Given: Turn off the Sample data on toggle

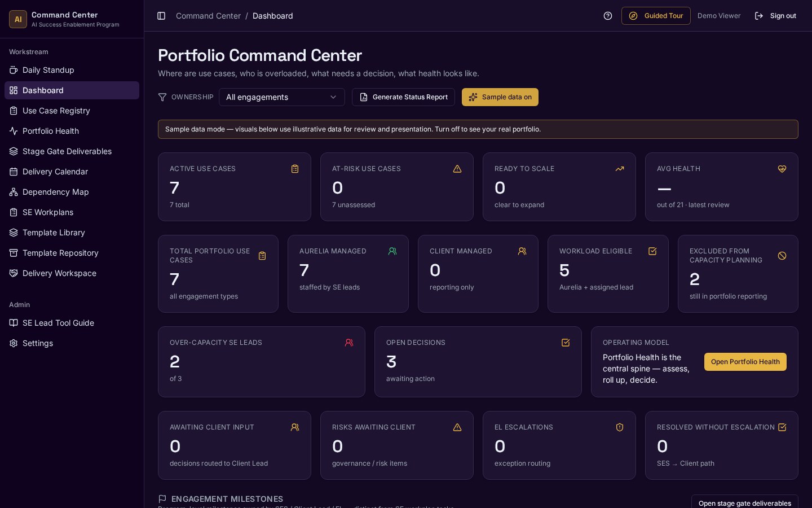Looking at the screenshot, I should 500,97.
